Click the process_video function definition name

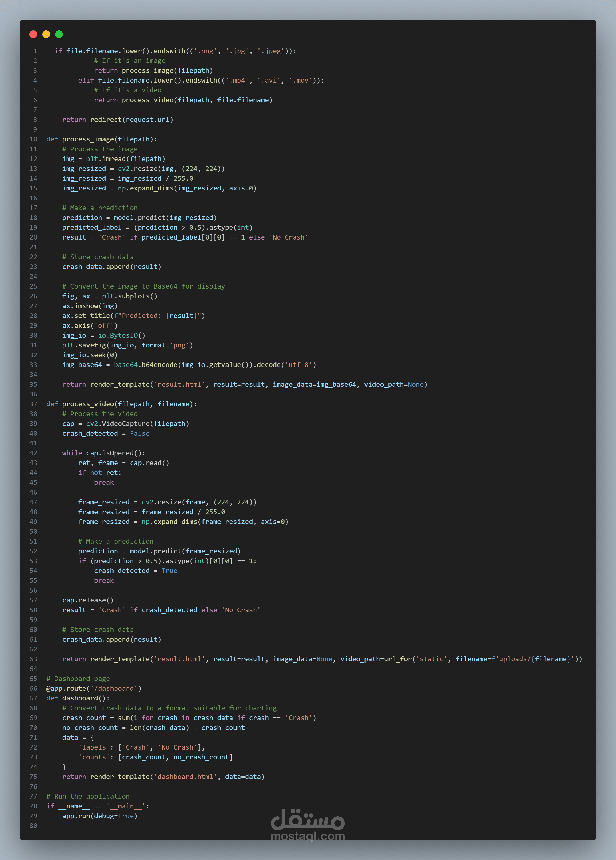(88, 404)
